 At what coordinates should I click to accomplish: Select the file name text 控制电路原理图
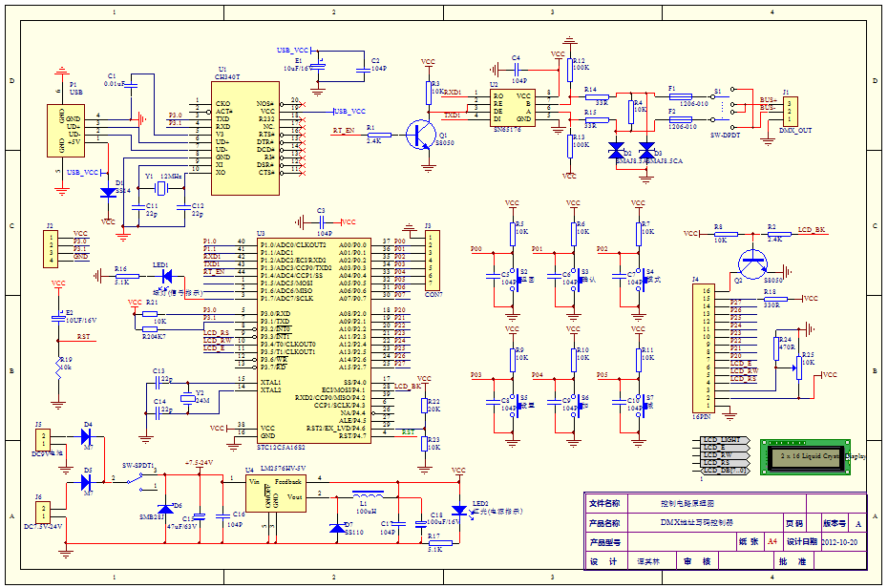(x=687, y=503)
